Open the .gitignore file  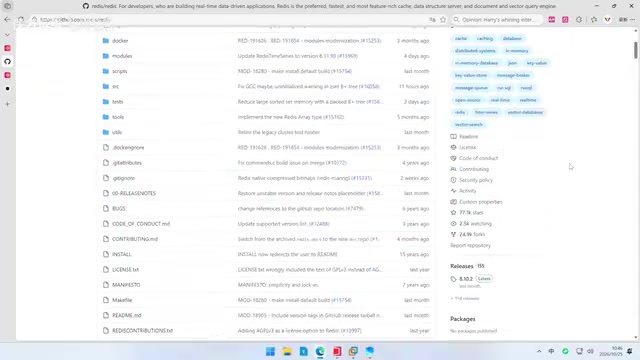[x=123, y=178]
